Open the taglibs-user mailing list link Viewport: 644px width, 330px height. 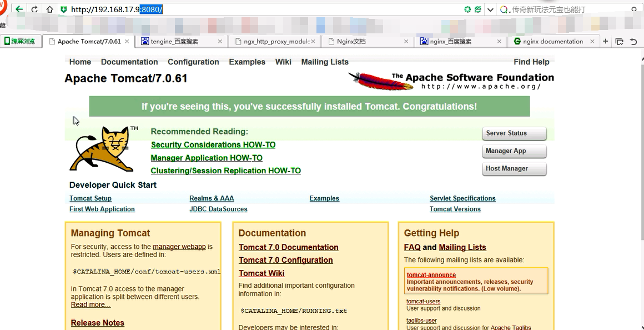[421, 321]
